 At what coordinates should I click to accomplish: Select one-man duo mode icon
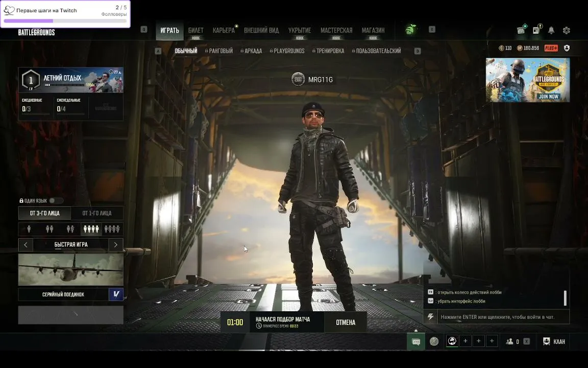[x=70, y=228]
